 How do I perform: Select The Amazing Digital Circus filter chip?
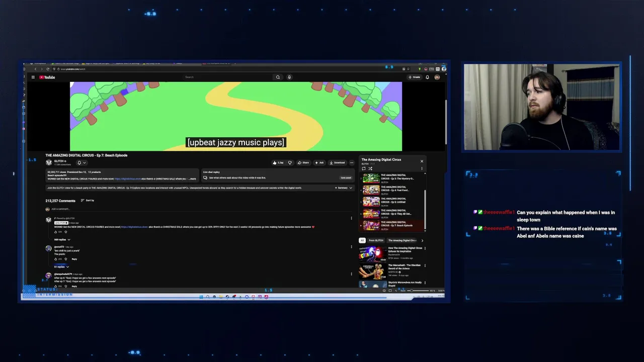pos(402,240)
